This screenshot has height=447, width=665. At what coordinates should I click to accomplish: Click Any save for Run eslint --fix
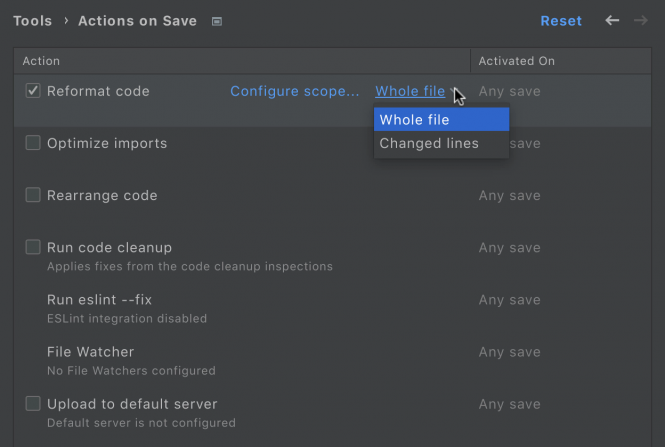[509, 300]
